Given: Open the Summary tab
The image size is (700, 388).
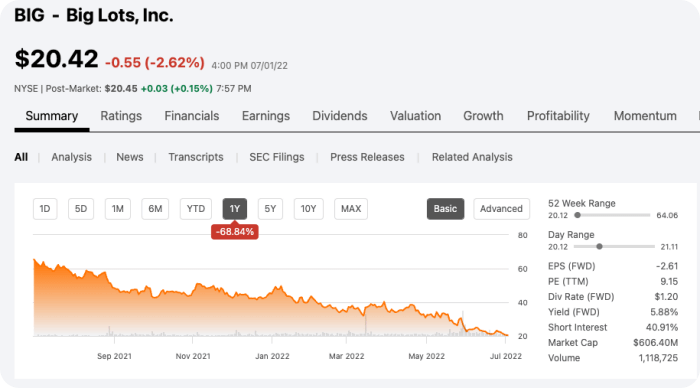Looking at the screenshot, I should click(x=52, y=116).
